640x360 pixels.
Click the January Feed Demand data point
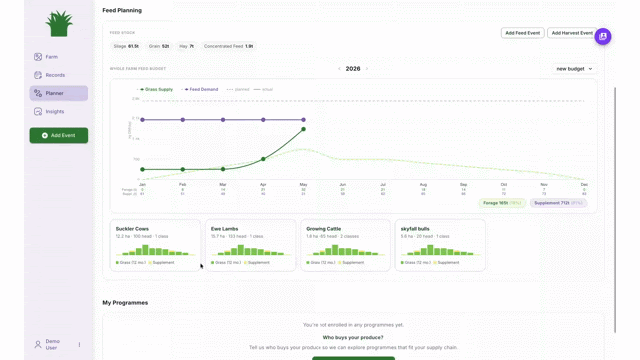(142, 120)
